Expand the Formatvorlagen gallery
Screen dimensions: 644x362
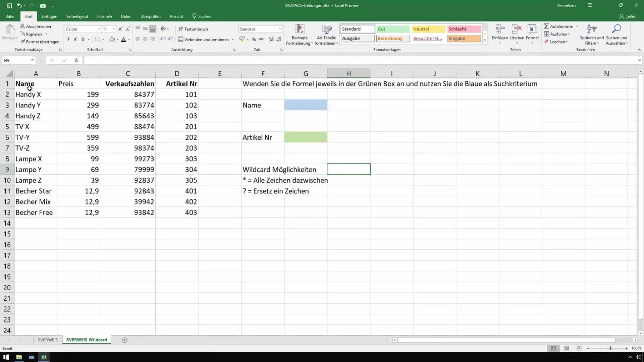pyautogui.click(x=485, y=41)
